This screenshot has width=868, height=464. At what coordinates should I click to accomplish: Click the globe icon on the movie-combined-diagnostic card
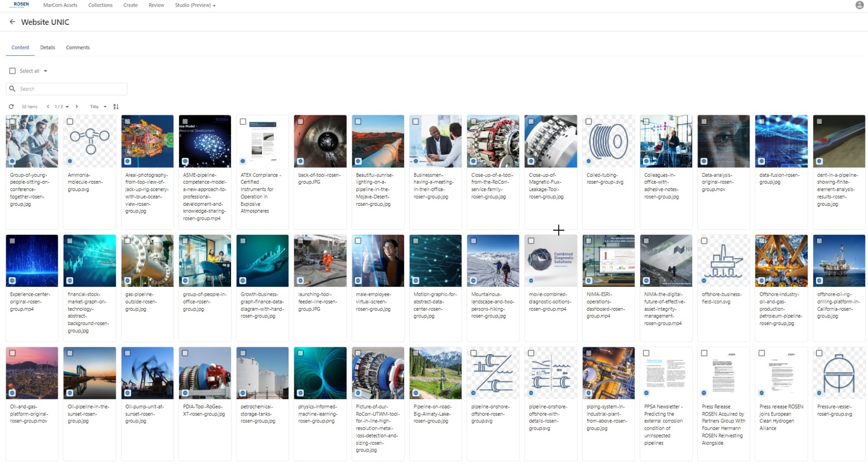[x=531, y=280]
